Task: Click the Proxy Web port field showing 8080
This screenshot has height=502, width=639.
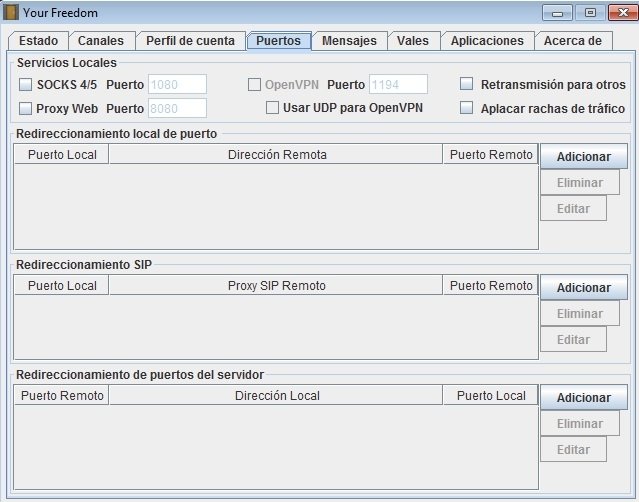Action: pyautogui.click(x=177, y=108)
